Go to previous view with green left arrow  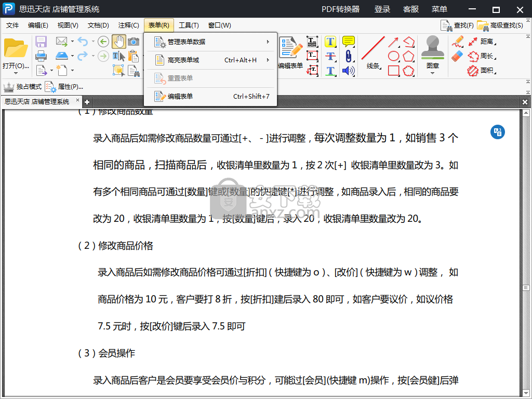103,42
